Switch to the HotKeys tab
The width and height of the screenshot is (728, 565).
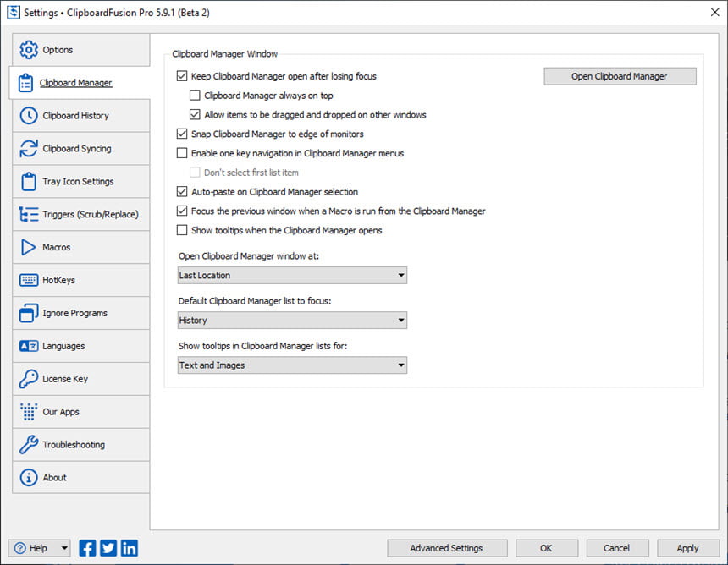[80, 280]
